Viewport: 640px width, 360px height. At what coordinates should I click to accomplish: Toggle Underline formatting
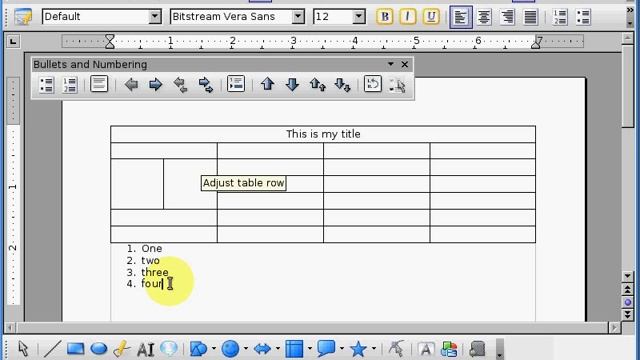[431, 17]
